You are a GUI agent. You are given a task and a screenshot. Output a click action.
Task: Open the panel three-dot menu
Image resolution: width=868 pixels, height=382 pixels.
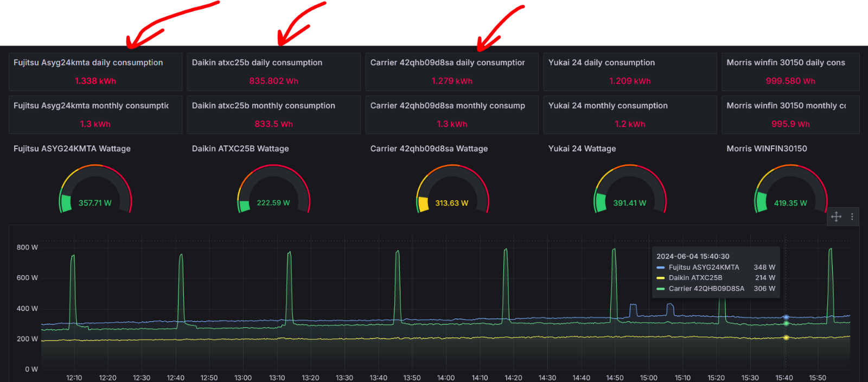coord(852,217)
